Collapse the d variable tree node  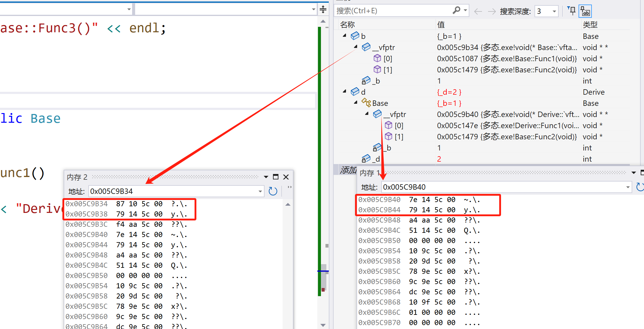[x=344, y=91]
